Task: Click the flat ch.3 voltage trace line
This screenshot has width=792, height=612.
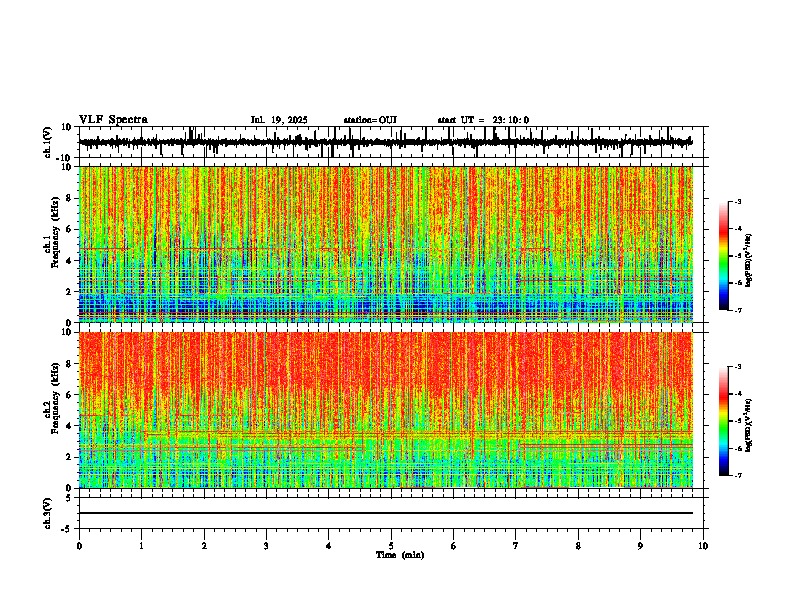Action: click(386, 513)
